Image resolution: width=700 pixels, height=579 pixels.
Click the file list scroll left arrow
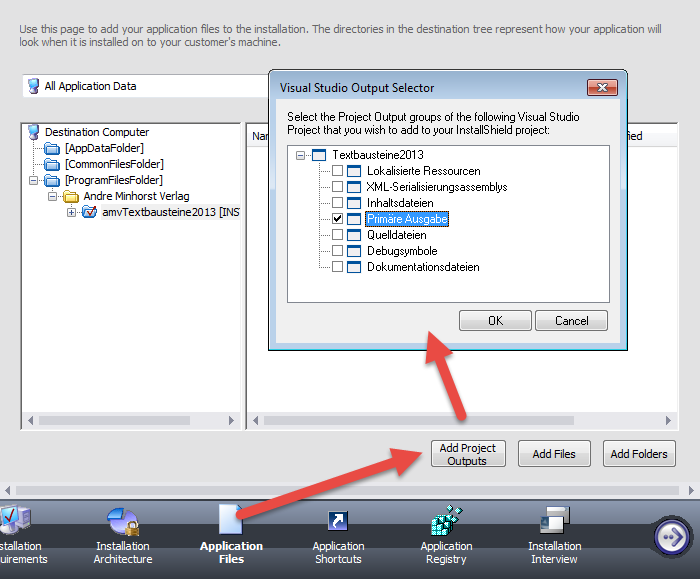tap(255, 421)
